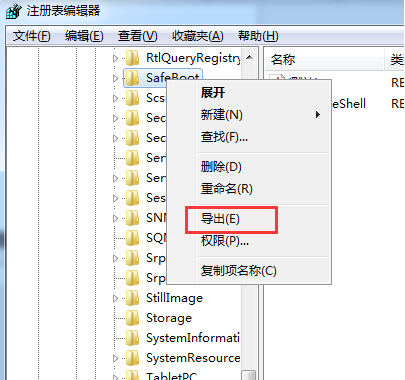Expand the SystemResource tree node

tap(115, 359)
